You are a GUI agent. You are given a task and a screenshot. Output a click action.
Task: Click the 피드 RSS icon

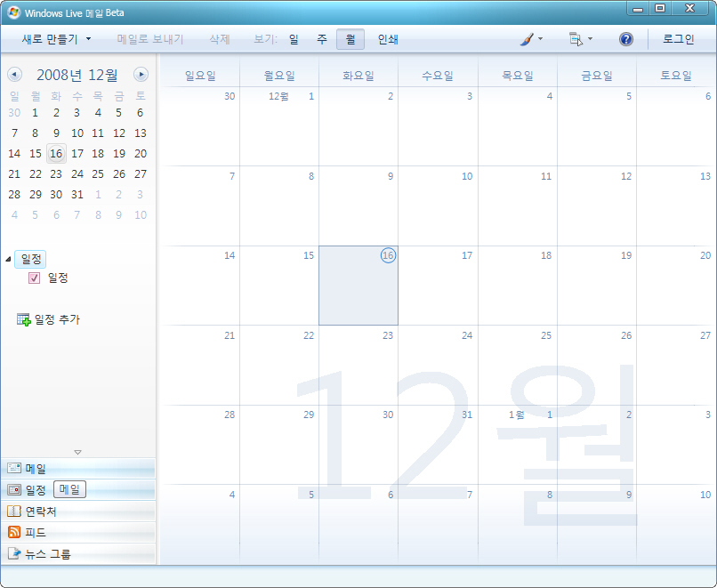(14, 532)
